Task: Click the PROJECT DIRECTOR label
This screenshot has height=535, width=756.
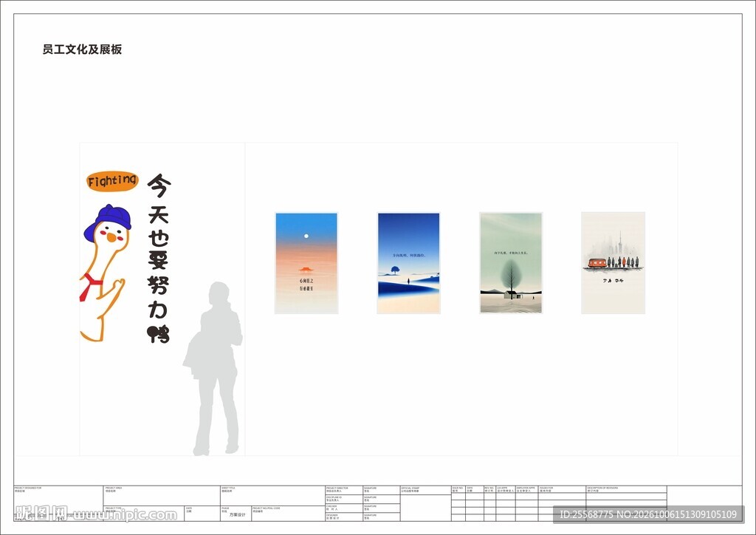Action: 337,488
